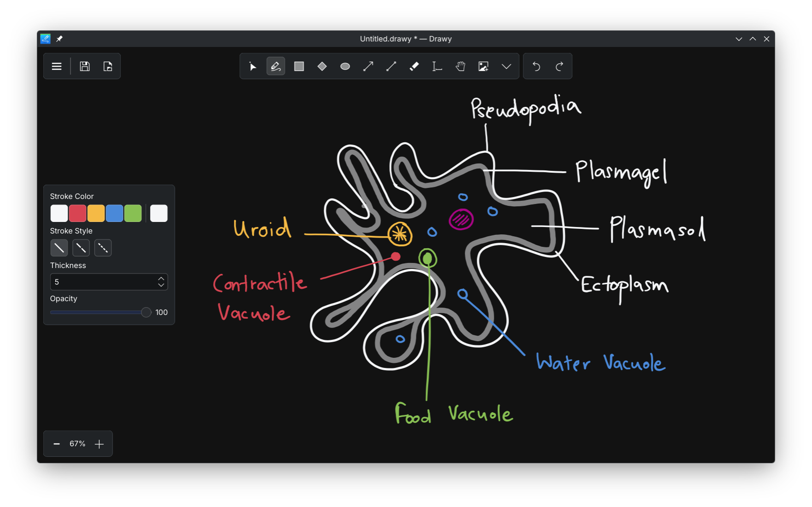
Task: Click the save file icon
Action: tap(85, 66)
